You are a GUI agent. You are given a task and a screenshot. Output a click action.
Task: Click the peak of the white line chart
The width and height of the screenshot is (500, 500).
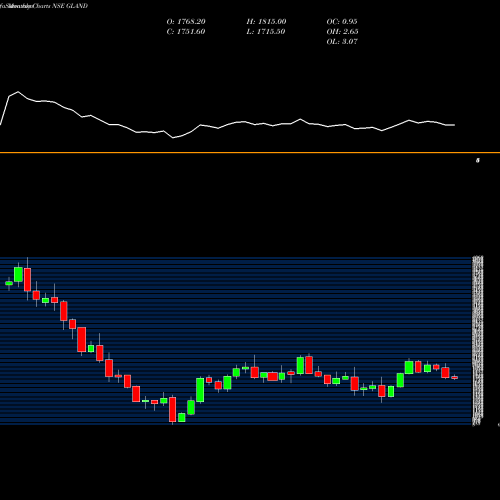click(18, 92)
